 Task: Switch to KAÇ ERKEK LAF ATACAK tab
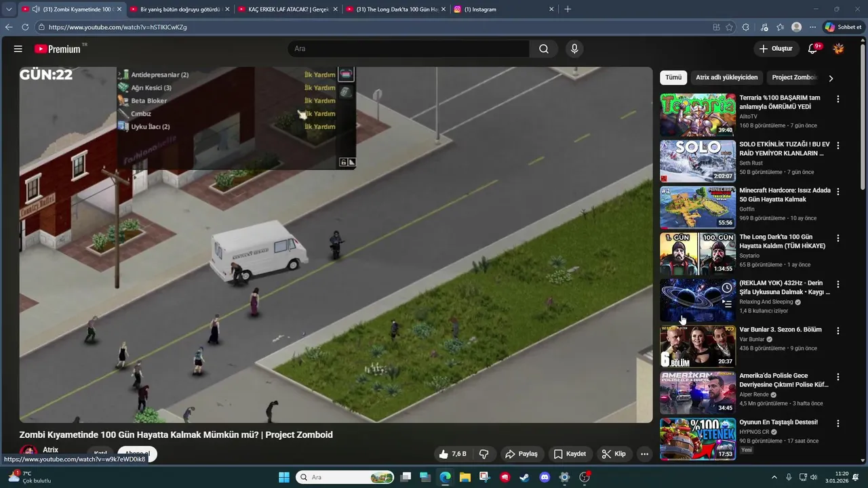pyautogui.click(x=288, y=9)
